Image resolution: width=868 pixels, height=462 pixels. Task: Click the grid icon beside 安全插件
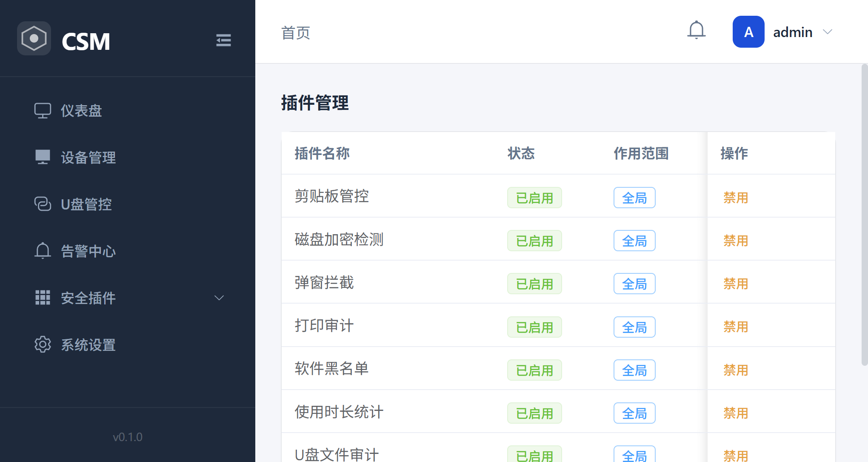coord(43,298)
